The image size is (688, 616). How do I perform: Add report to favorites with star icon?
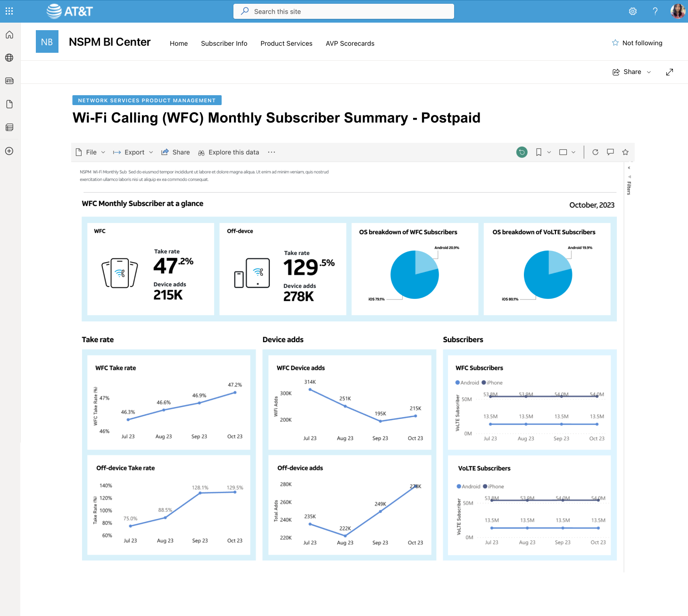point(625,152)
